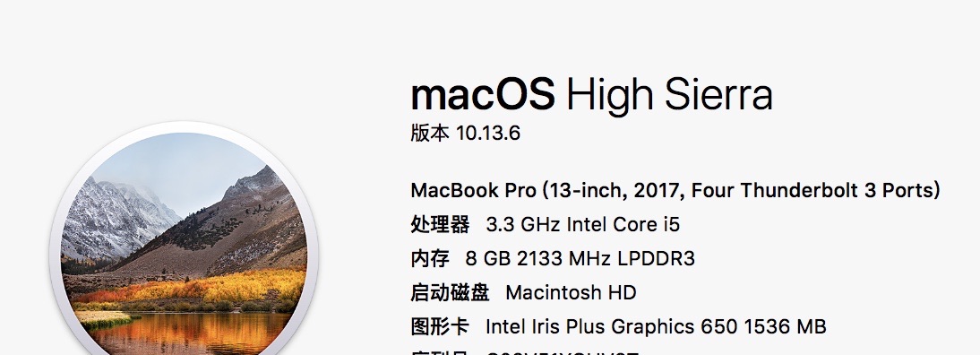980x355 pixels.
Task: Click the High Sierra title text
Action: tap(669, 96)
